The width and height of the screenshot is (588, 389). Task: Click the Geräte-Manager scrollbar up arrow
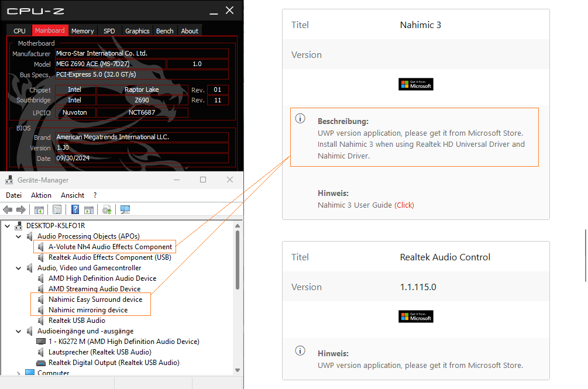[238, 226]
